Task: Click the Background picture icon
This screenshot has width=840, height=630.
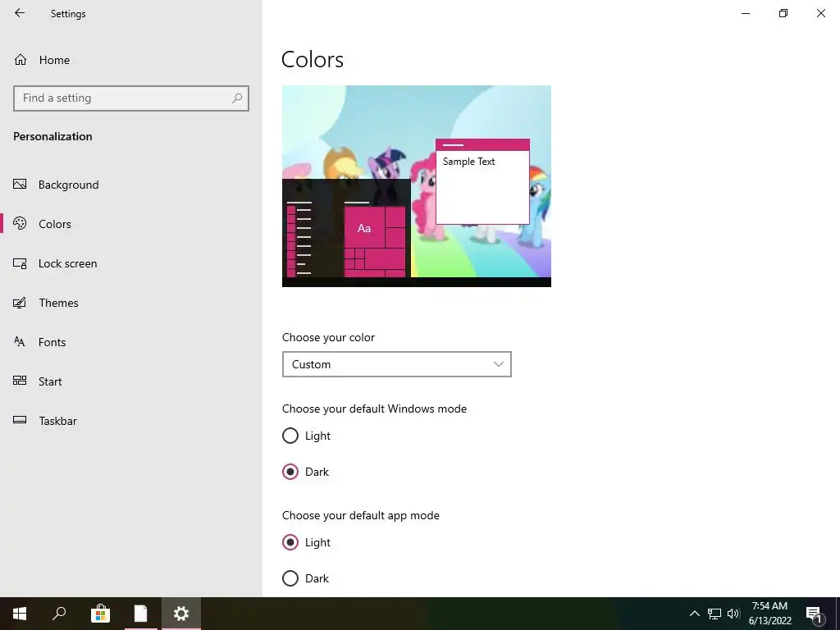Action: tap(20, 185)
